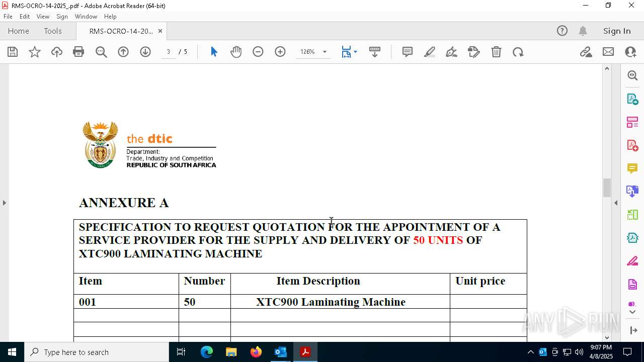
Task: Activate the selection arrow tool
Action: coord(214,52)
